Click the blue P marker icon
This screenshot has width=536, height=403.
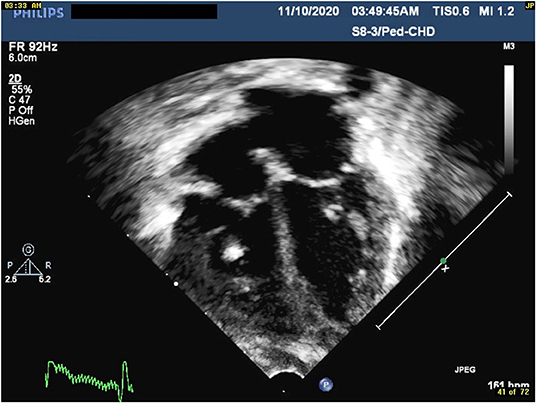coord(326,385)
